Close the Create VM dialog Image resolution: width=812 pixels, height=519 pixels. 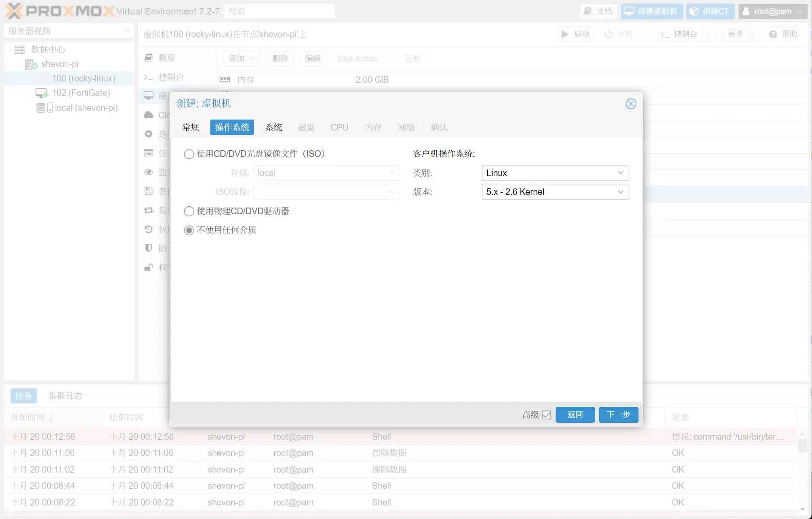coord(631,104)
